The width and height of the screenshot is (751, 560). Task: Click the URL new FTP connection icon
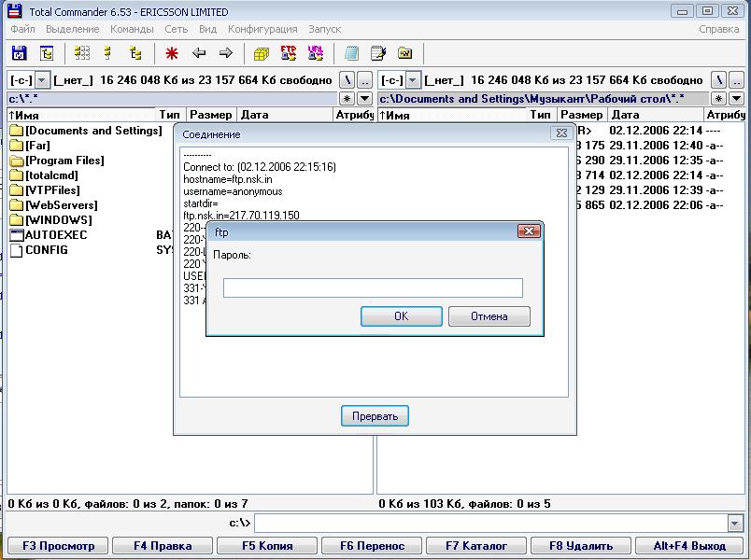(316, 53)
